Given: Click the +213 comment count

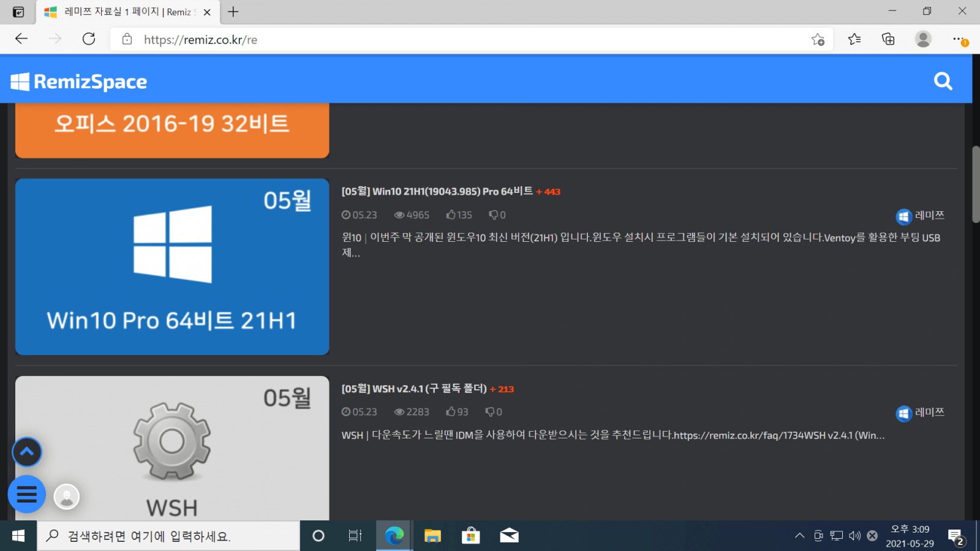Looking at the screenshot, I should 502,389.
